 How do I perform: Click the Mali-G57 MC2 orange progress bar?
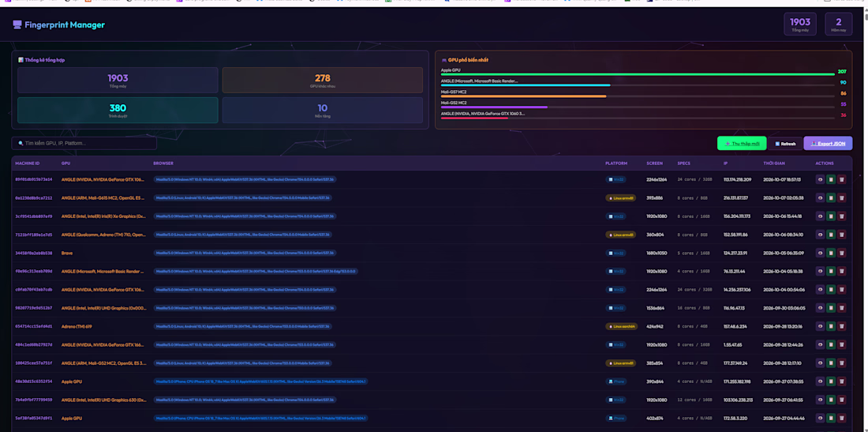pos(524,96)
